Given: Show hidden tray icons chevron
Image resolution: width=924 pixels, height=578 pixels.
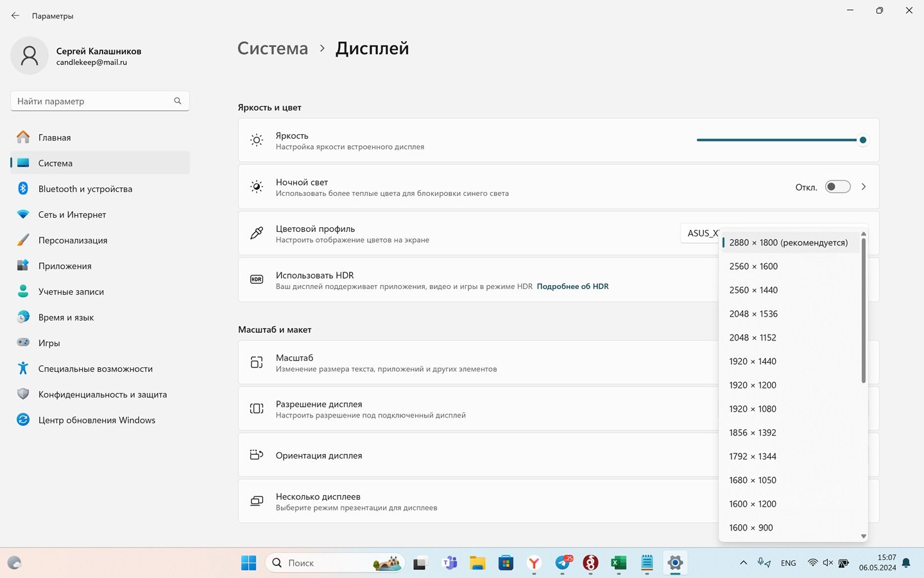Looking at the screenshot, I should click(743, 563).
